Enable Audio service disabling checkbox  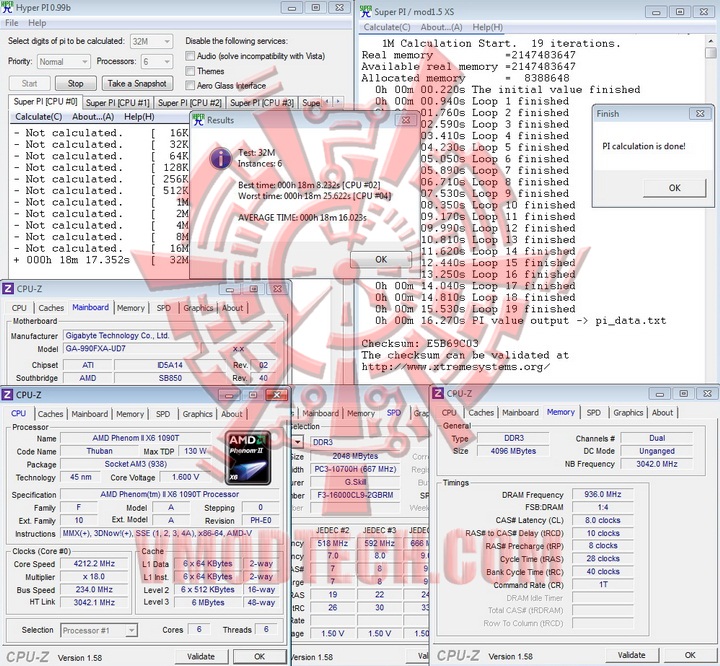point(190,56)
